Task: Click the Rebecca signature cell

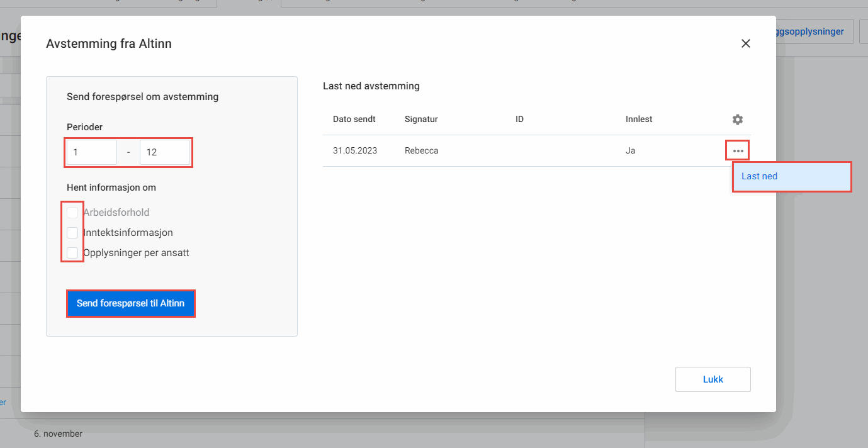Action: [x=421, y=151]
